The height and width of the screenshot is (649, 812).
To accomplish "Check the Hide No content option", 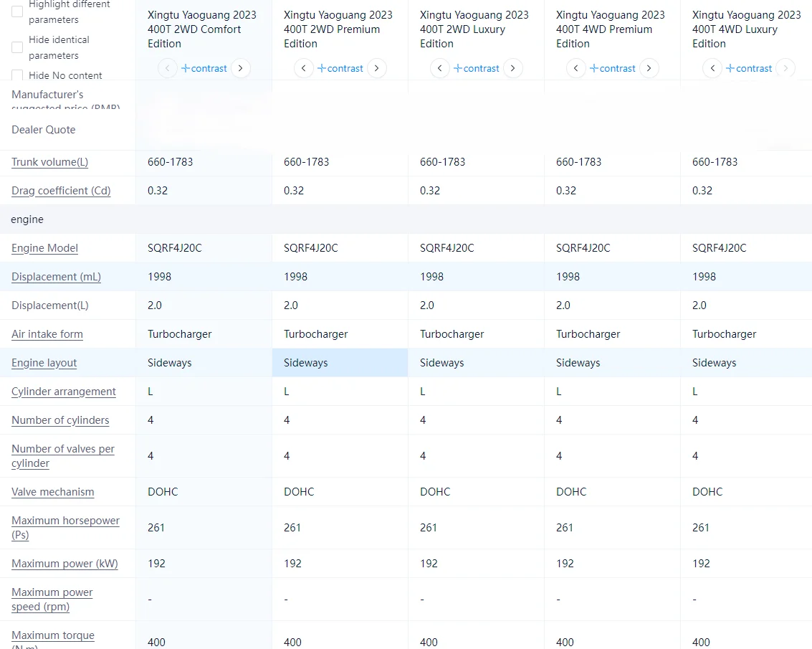I will (x=17, y=75).
